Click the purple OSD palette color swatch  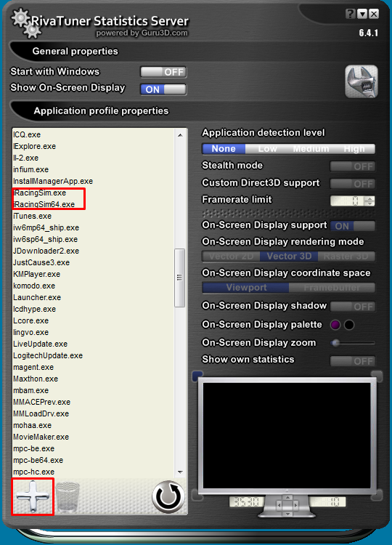pyautogui.click(x=335, y=325)
